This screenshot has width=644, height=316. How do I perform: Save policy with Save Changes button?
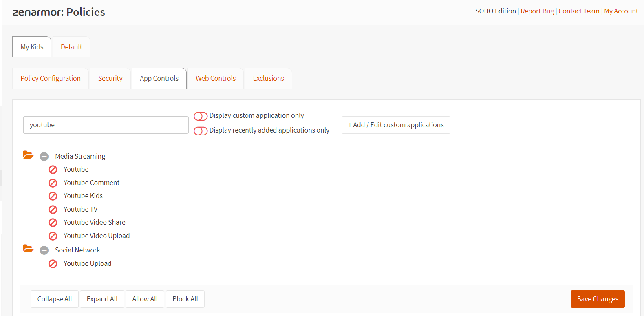point(598,299)
